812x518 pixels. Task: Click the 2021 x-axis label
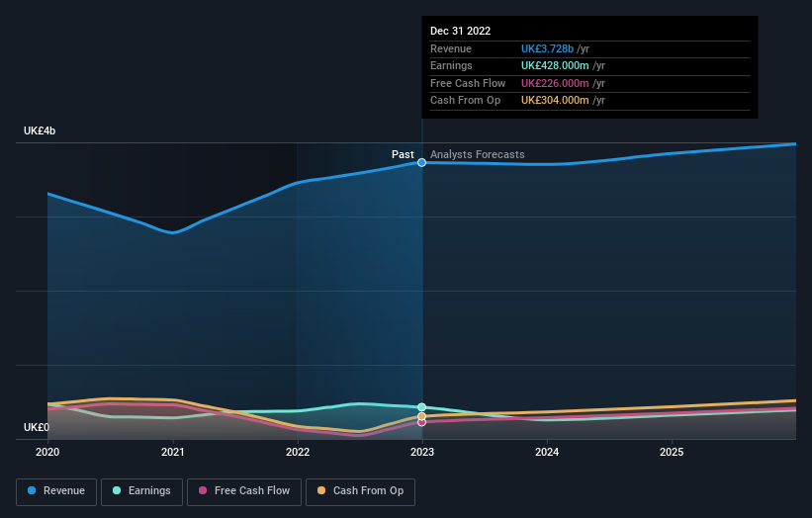172,453
